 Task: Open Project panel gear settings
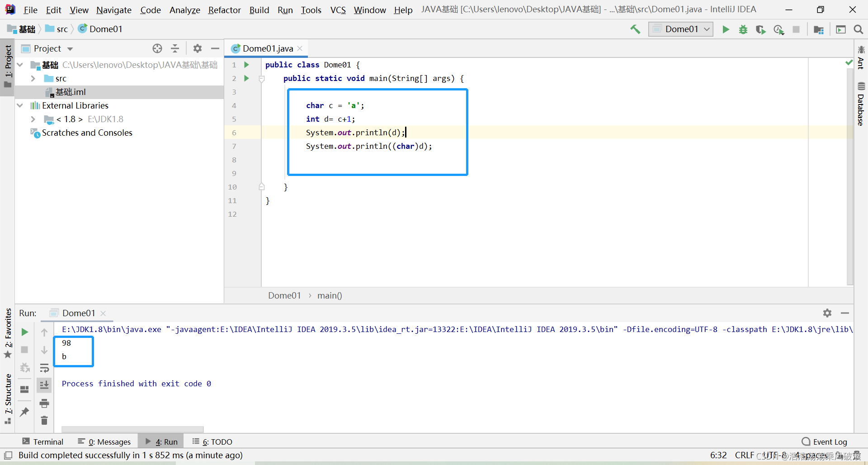point(198,48)
